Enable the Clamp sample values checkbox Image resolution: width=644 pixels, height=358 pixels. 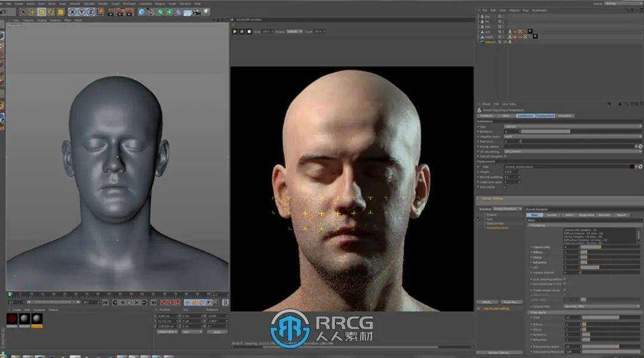coord(565,290)
